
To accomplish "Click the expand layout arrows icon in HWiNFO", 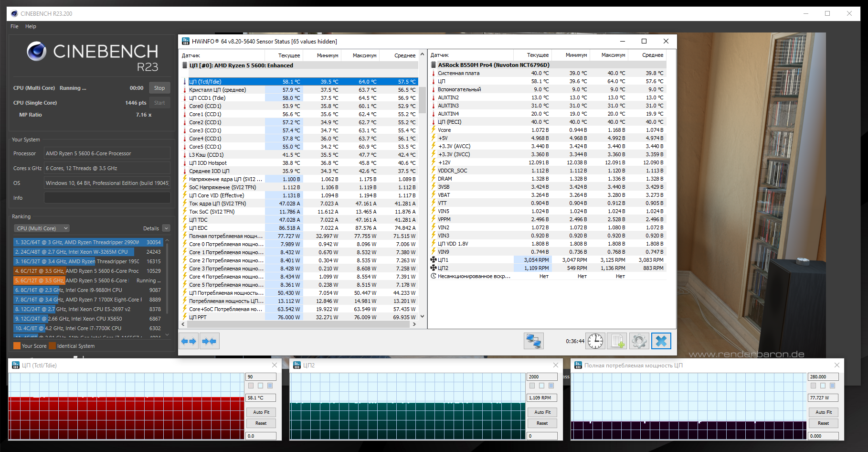I will tap(189, 341).
